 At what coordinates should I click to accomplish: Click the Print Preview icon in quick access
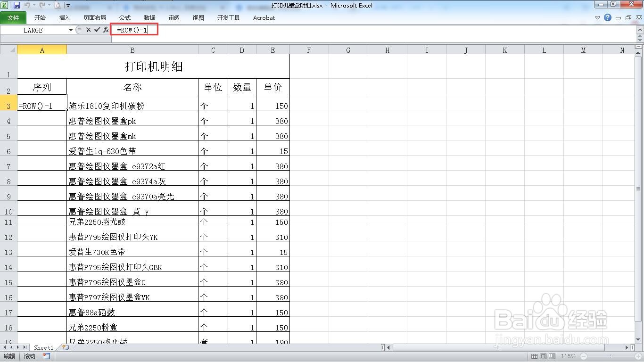(x=58, y=6)
